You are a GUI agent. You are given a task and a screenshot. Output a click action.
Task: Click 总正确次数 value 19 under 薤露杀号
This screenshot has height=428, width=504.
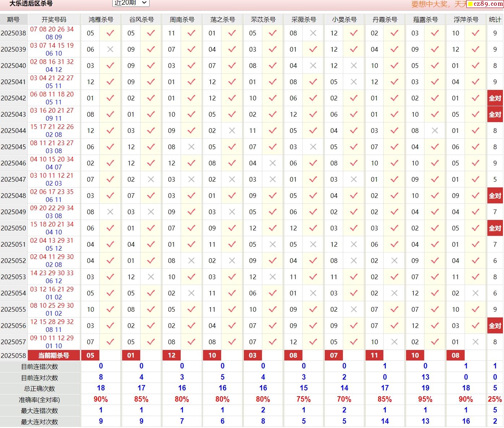[x=425, y=388]
